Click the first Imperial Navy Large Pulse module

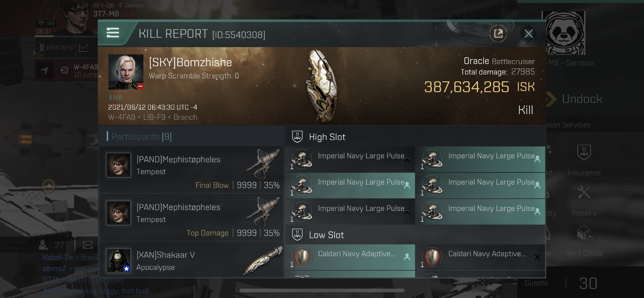click(x=350, y=159)
